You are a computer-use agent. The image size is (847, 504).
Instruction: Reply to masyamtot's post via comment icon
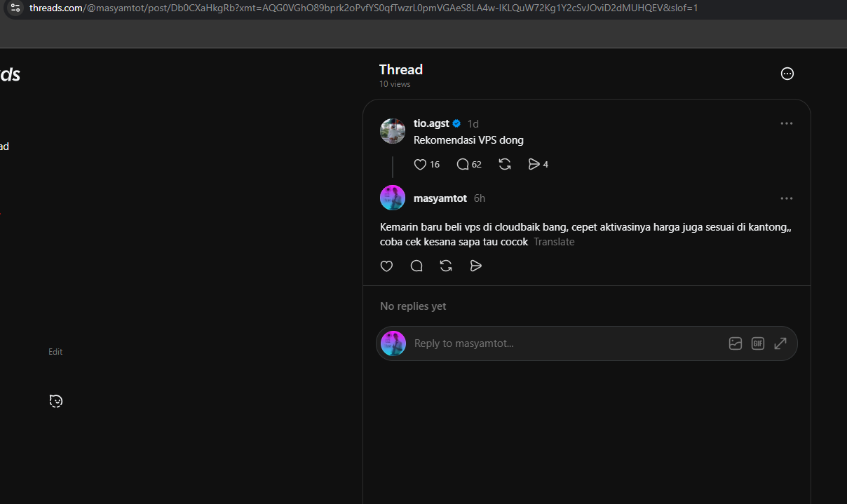[416, 266]
